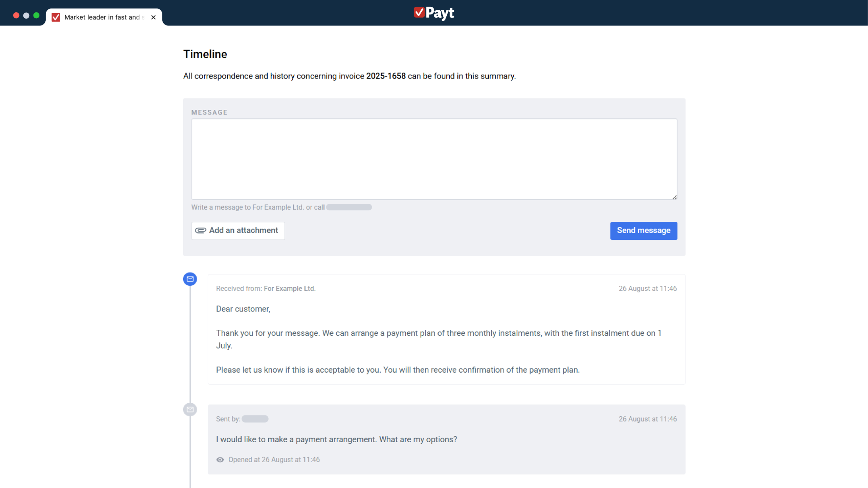This screenshot has width=868, height=488.
Task: Click For Example Ltd. sender name
Action: tap(289, 289)
